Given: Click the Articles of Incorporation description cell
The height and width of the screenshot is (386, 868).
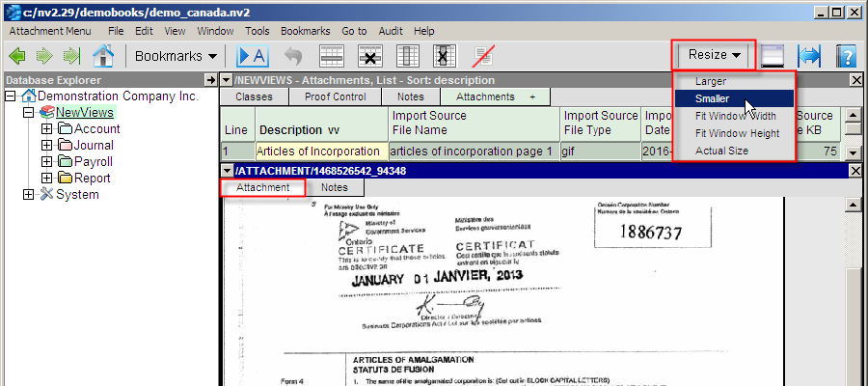Looking at the screenshot, I should click(x=320, y=152).
